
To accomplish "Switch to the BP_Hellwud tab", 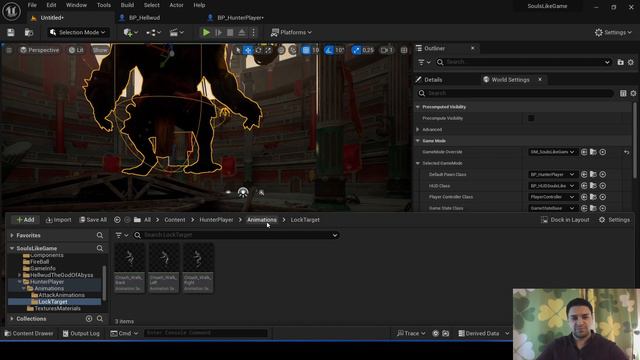I will point(144,18).
